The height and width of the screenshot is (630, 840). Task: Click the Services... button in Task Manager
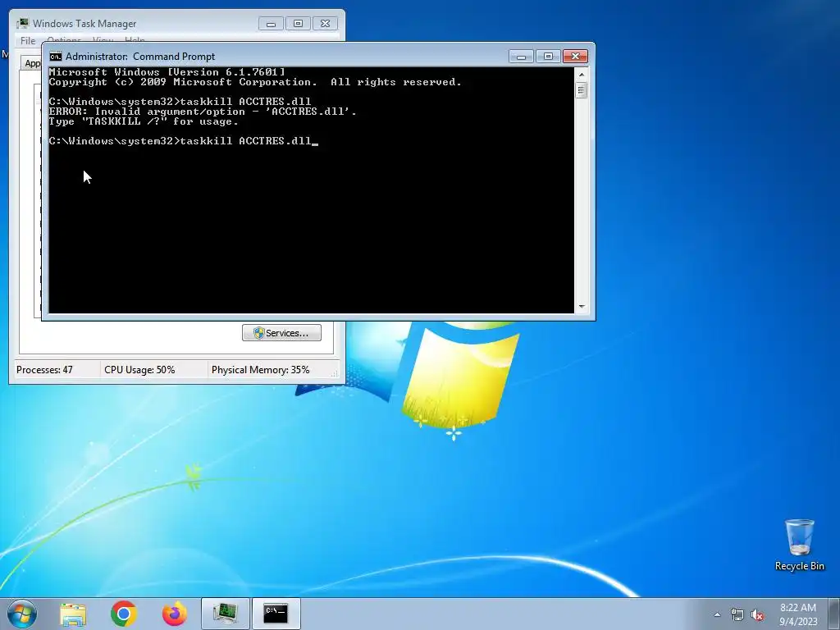pyautogui.click(x=282, y=333)
